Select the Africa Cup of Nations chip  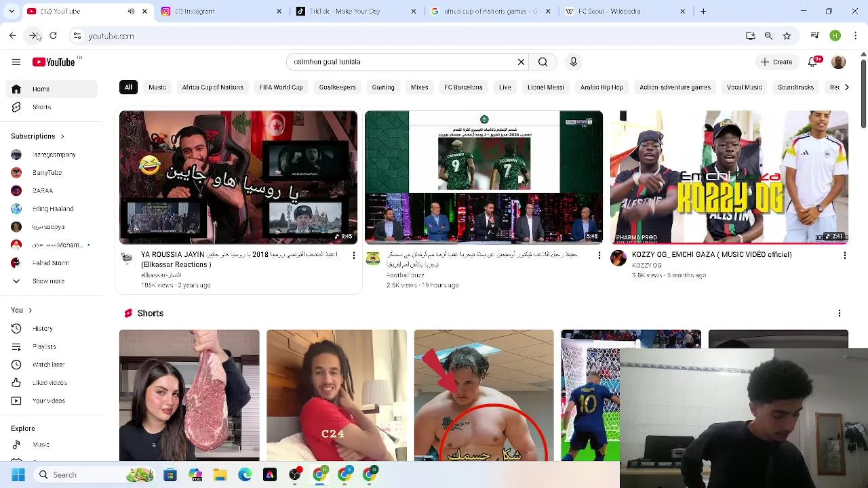pyautogui.click(x=212, y=87)
